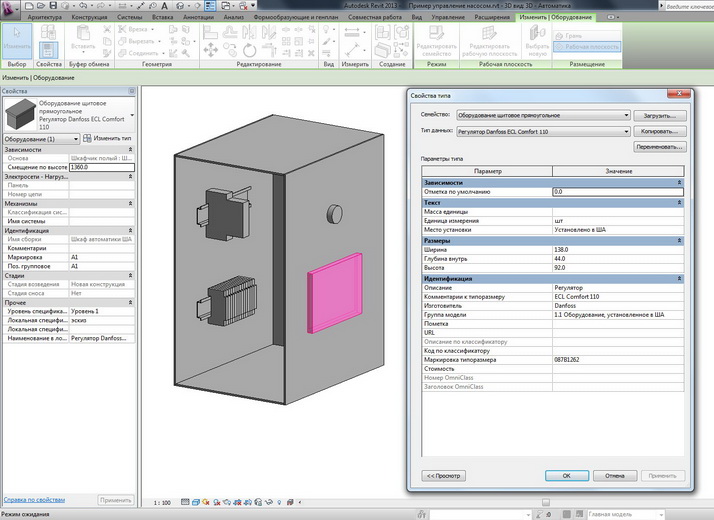Toggle Shadows icon in view control bar

tap(217, 502)
